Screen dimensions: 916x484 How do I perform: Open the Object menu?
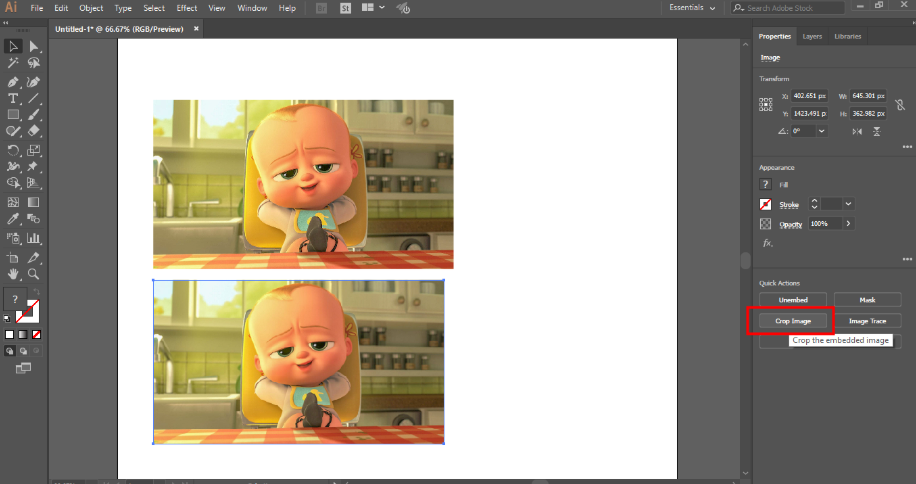point(91,8)
